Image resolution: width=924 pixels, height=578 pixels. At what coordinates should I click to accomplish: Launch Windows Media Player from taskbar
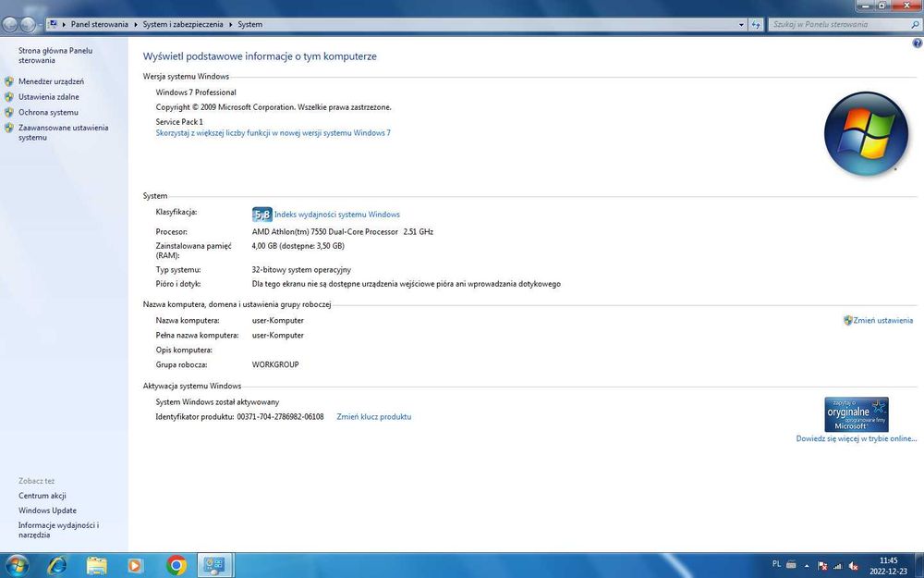(134, 566)
